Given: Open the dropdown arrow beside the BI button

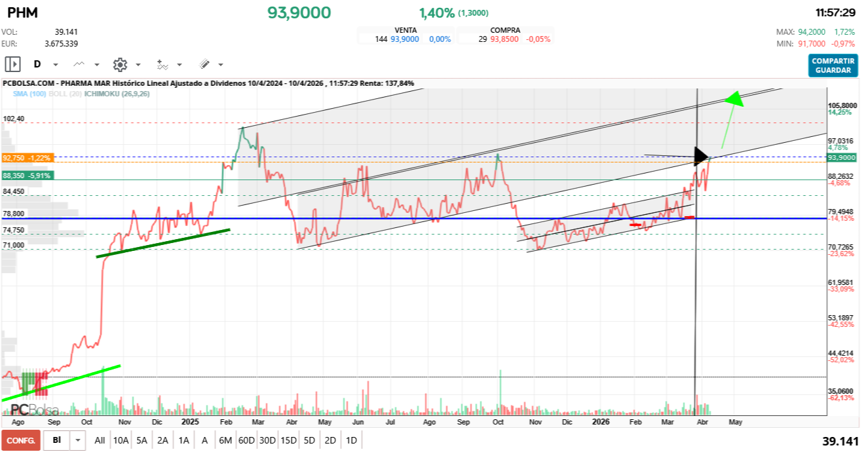Looking at the screenshot, I should pyautogui.click(x=79, y=440).
